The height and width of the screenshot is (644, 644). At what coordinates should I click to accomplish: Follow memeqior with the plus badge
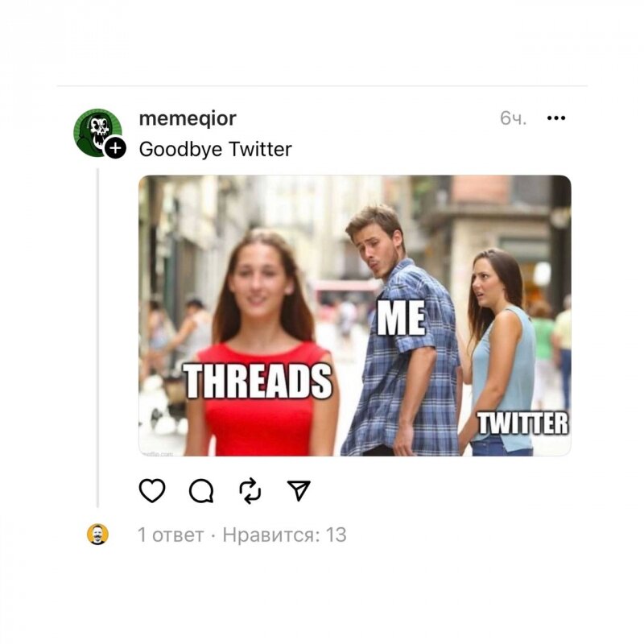(x=115, y=148)
